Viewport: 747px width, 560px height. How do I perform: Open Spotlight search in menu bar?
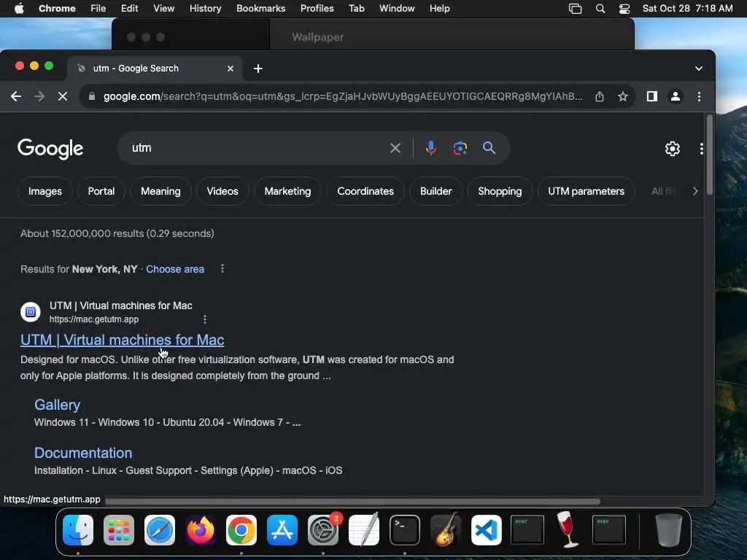point(600,9)
